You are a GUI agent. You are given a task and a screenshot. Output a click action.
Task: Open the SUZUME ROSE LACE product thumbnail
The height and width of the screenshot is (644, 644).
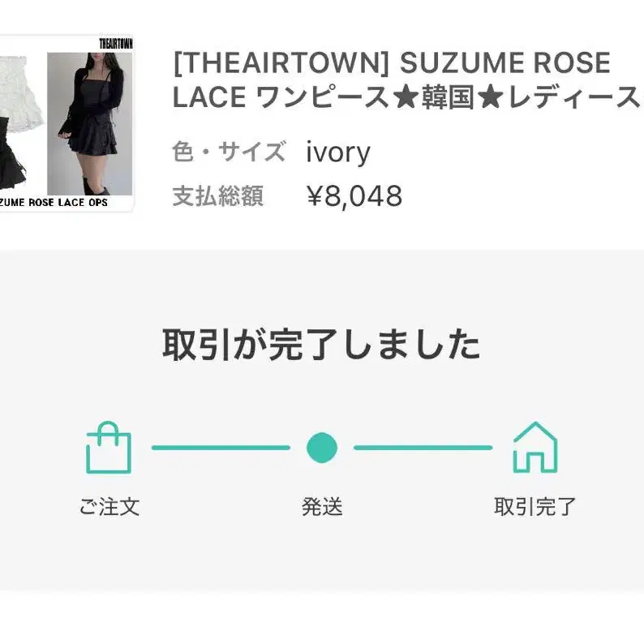[67, 123]
